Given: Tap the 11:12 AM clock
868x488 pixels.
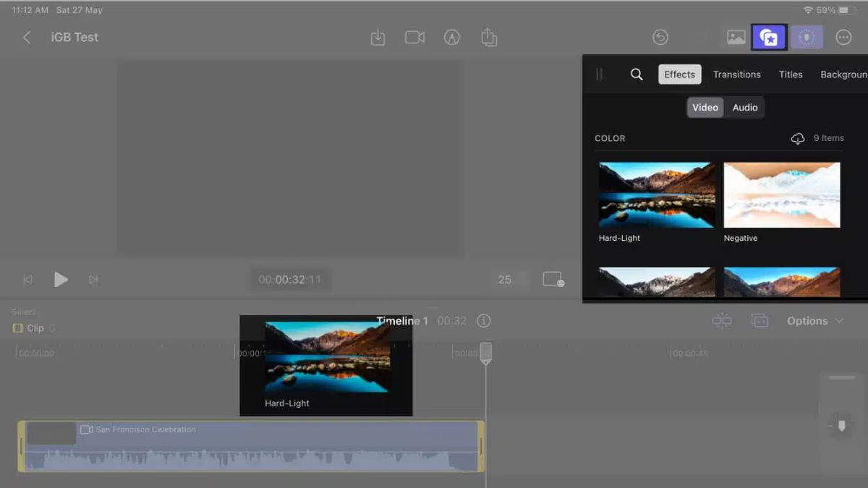Looking at the screenshot, I should (x=29, y=10).
